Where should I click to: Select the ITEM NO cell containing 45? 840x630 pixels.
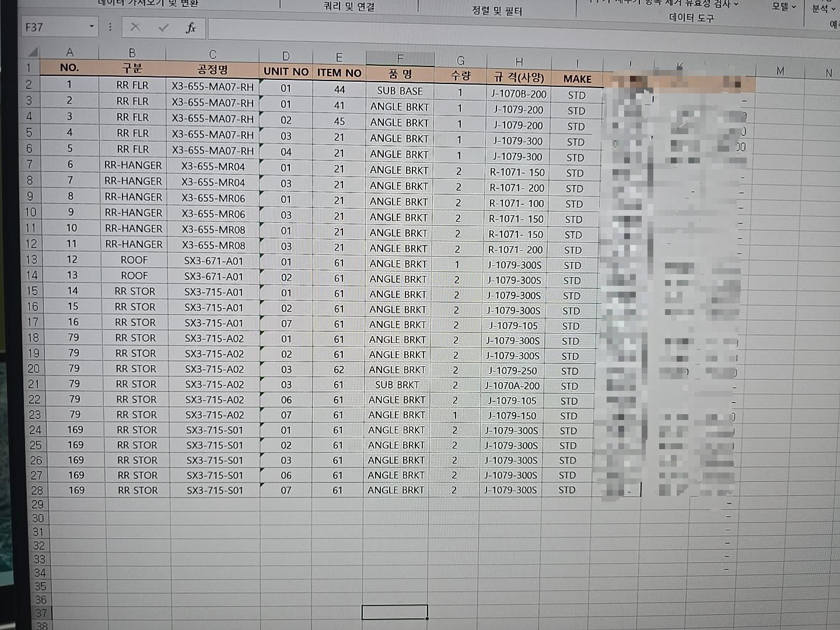point(339,121)
